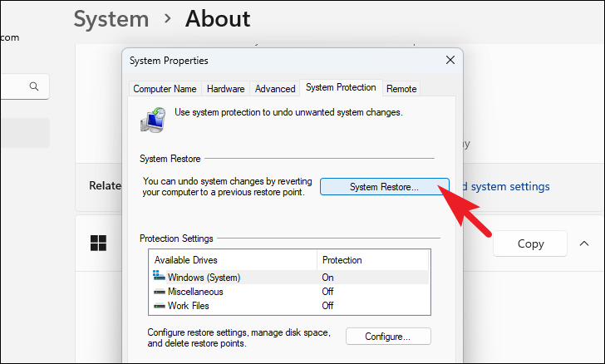
Task: Click the Settings search input field
Action: coord(25,86)
